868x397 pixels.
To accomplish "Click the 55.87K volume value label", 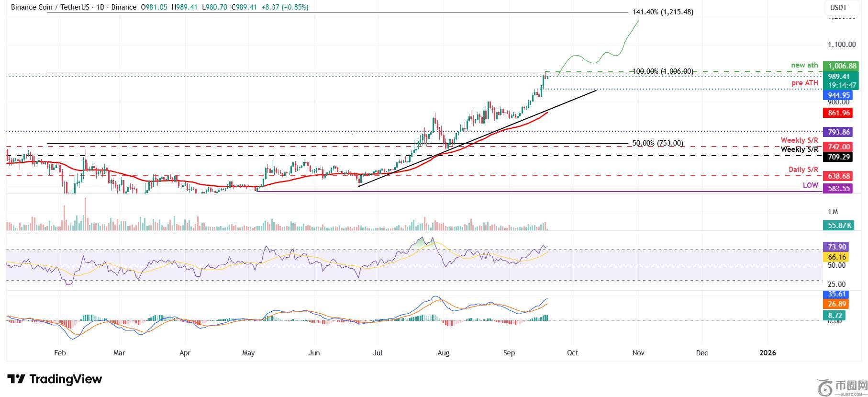I will 838,225.
